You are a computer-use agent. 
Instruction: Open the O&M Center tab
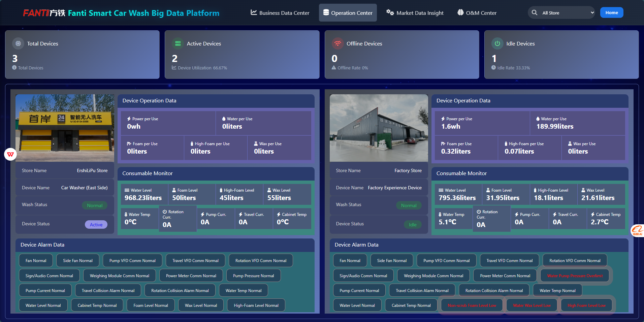click(x=477, y=13)
